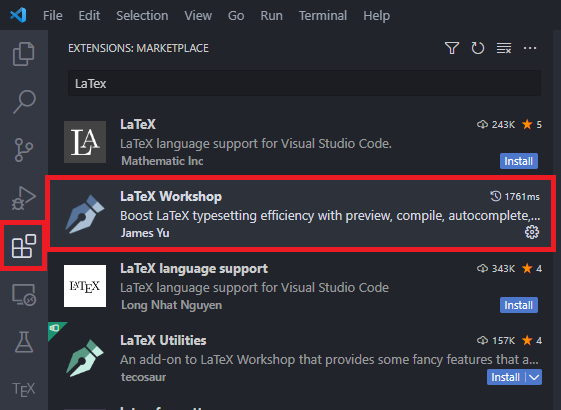The height and width of the screenshot is (410, 561).
Task: Open the Selection menu
Action: [x=142, y=15]
